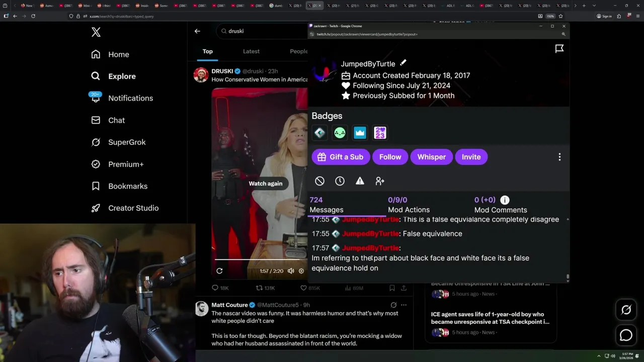The height and width of the screenshot is (362, 644).
Task: Open the floating chat bubble button
Action: point(626,335)
